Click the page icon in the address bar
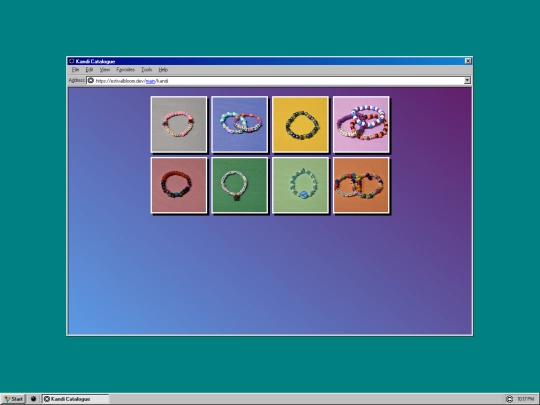The height and width of the screenshot is (405, 540). [91, 81]
